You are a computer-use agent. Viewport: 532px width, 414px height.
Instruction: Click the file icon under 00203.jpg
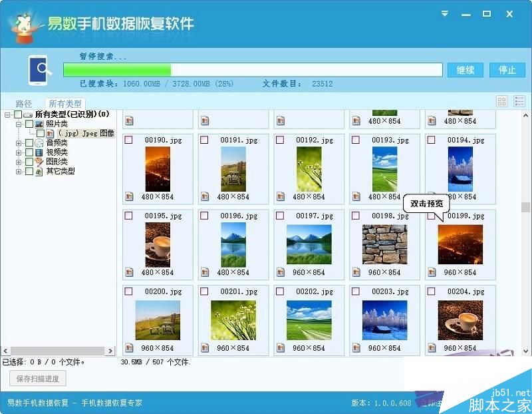click(356, 348)
